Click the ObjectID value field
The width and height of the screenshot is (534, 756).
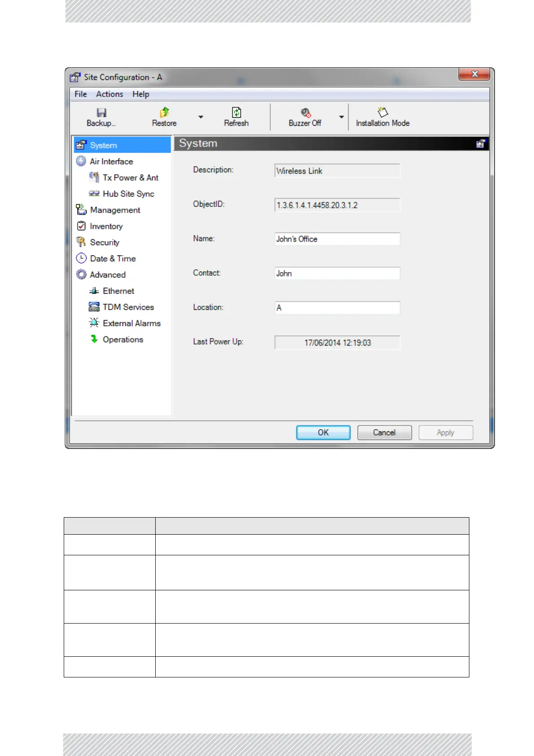(x=337, y=205)
